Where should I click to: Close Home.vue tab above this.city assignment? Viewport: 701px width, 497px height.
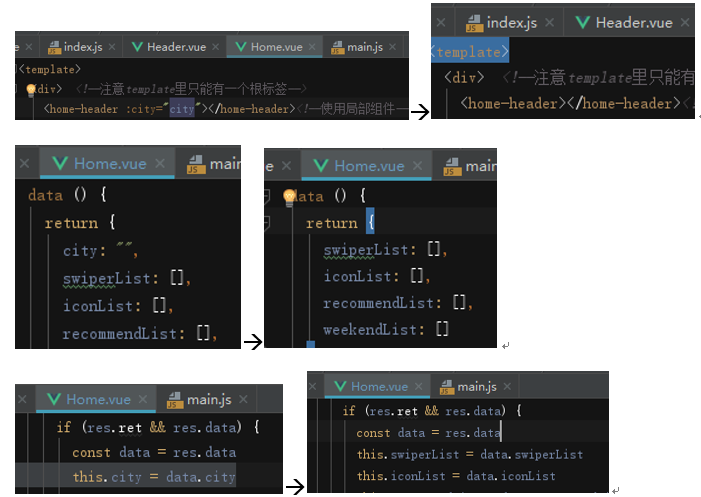click(143, 399)
